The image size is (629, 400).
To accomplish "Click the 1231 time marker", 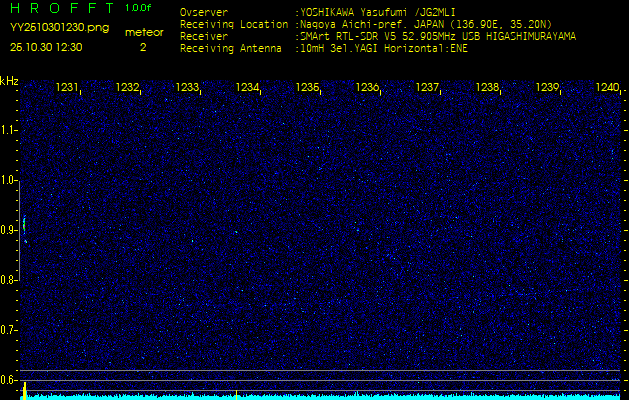I will [x=67, y=88].
